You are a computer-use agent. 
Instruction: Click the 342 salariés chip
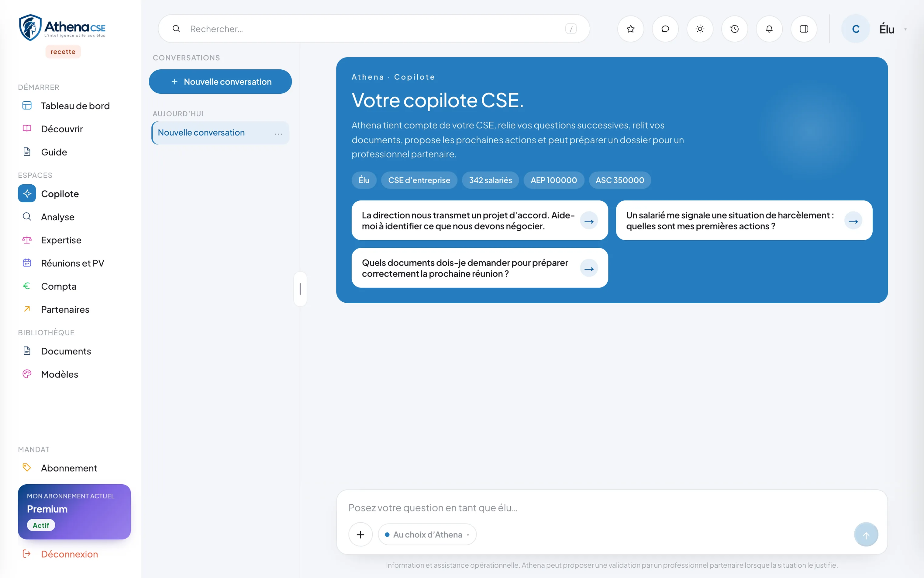490,180
